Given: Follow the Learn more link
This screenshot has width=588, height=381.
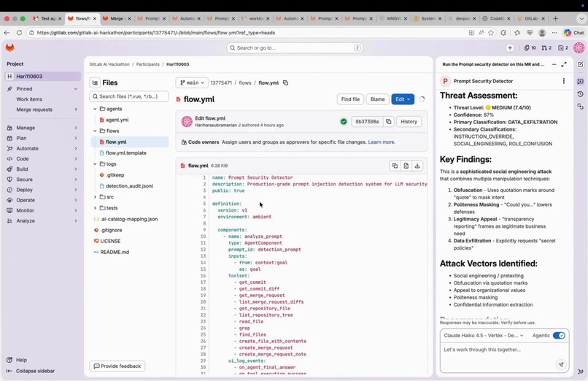Looking at the screenshot, I should 381,142.
